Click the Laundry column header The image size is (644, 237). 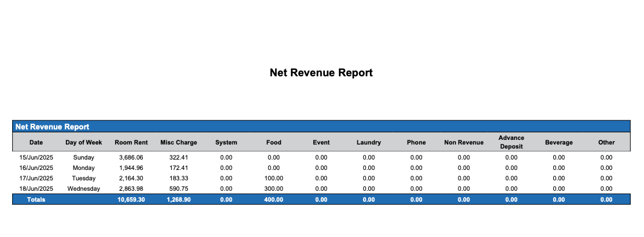pos(369,142)
